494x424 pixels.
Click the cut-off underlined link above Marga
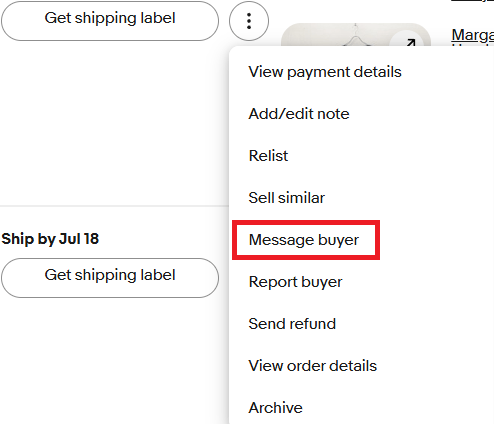pyautogui.click(x=473, y=1)
